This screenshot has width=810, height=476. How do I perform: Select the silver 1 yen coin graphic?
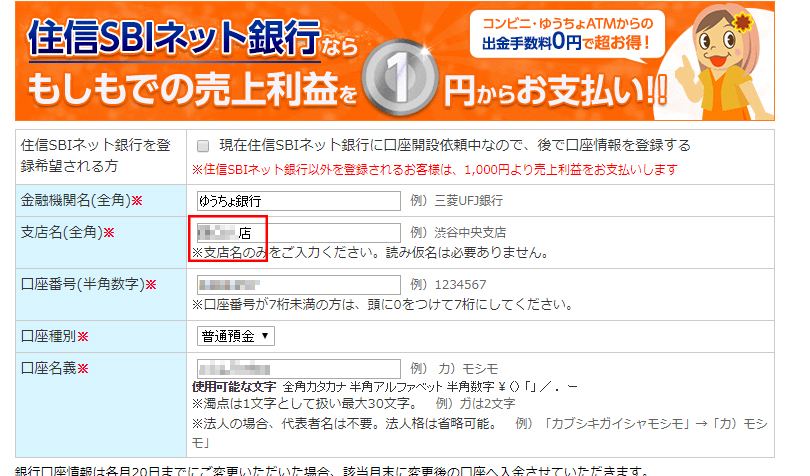[399, 78]
